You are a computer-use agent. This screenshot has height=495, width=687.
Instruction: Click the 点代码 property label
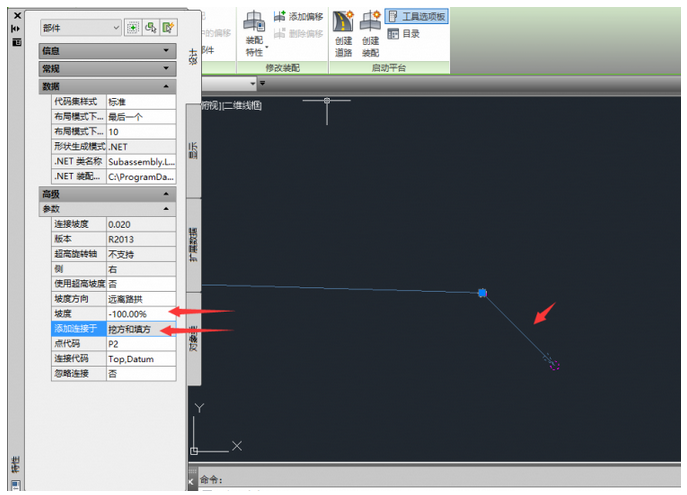click(79, 344)
